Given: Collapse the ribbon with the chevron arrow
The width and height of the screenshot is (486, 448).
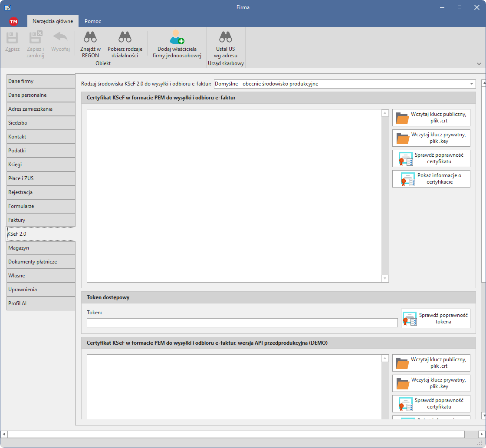Looking at the screenshot, I should (479, 64).
